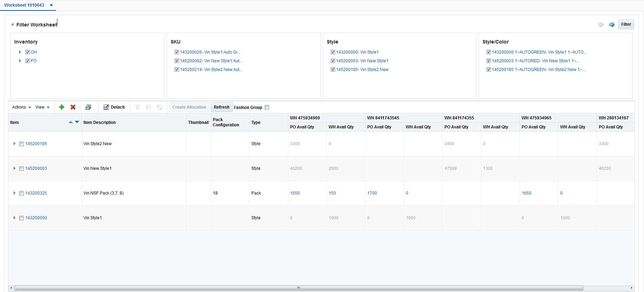Click Vin NSF Pack (3,7, 8) description

coord(103,193)
